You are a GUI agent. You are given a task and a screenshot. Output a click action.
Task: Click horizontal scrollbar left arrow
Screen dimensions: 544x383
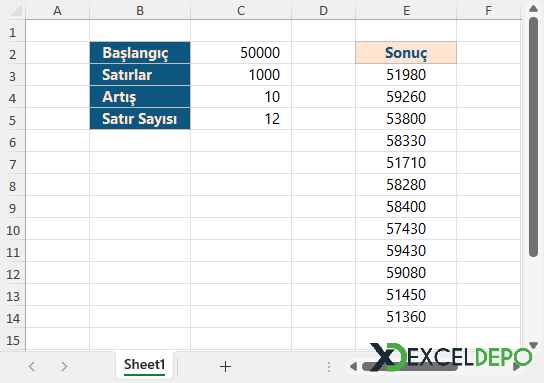[353, 366]
